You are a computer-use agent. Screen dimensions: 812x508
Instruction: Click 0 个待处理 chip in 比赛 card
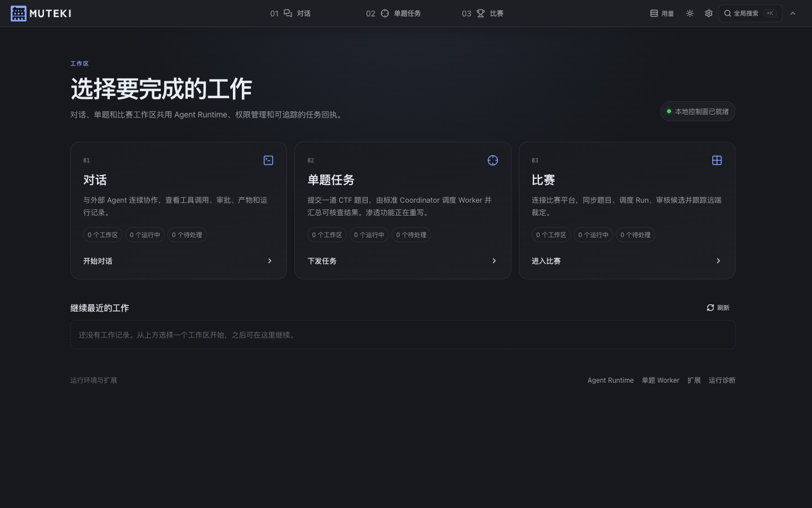(x=636, y=235)
